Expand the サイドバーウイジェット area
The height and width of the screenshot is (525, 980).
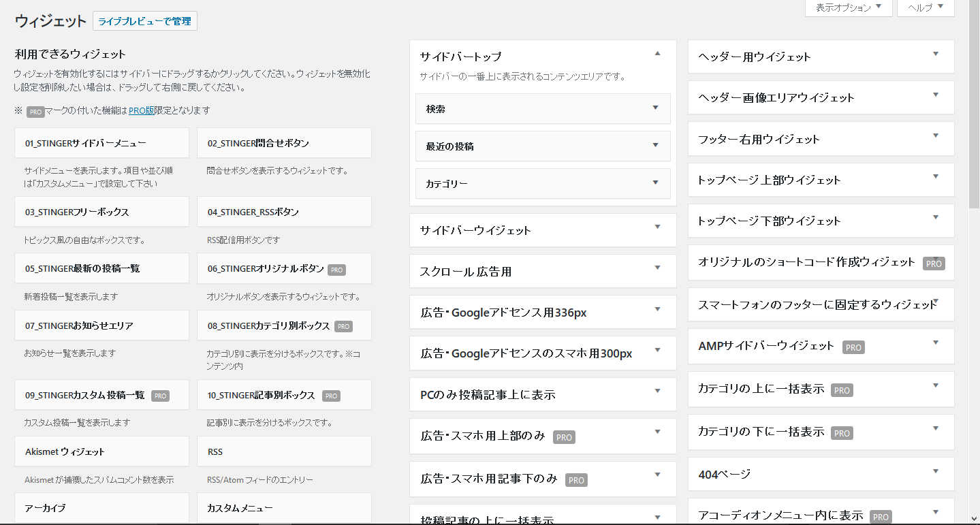click(657, 229)
